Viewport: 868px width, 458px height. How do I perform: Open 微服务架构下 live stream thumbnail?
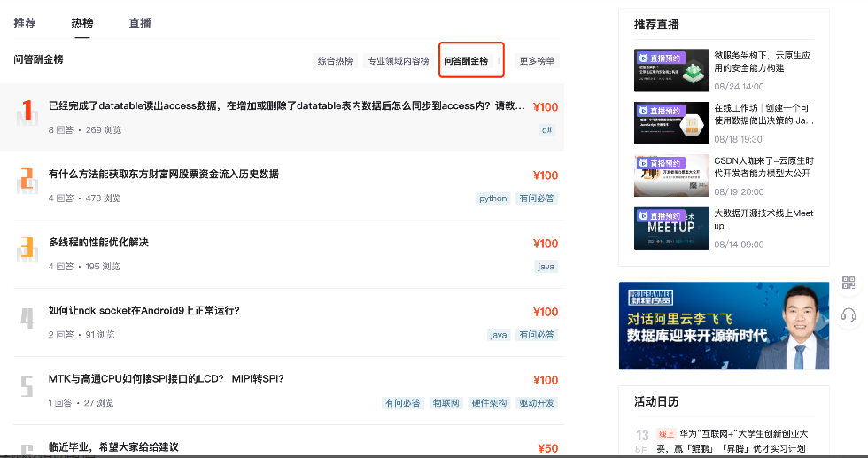click(x=671, y=70)
